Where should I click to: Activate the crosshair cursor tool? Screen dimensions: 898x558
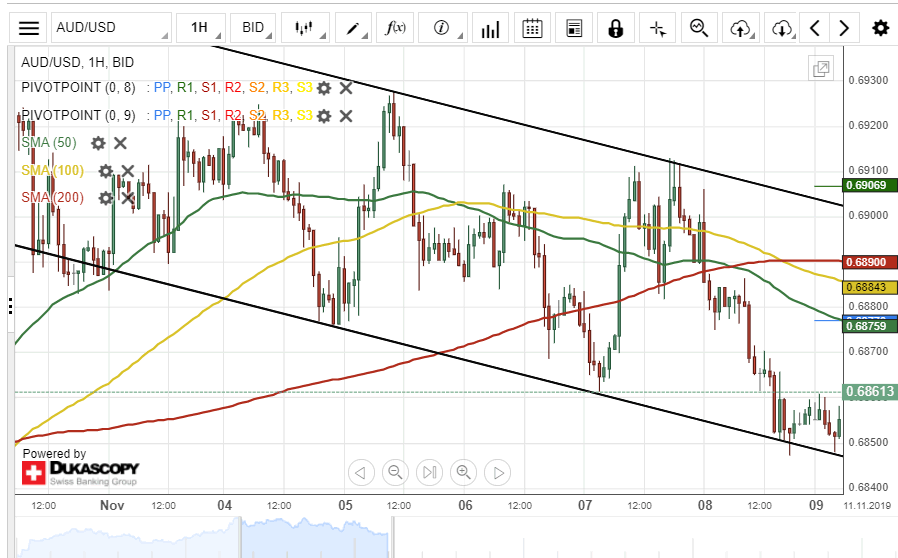coord(657,27)
